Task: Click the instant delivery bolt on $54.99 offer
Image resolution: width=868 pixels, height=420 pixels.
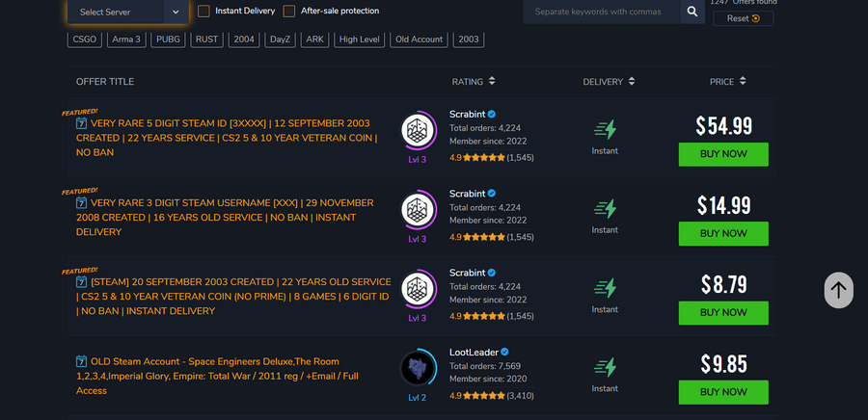Action: [x=605, y=129]
